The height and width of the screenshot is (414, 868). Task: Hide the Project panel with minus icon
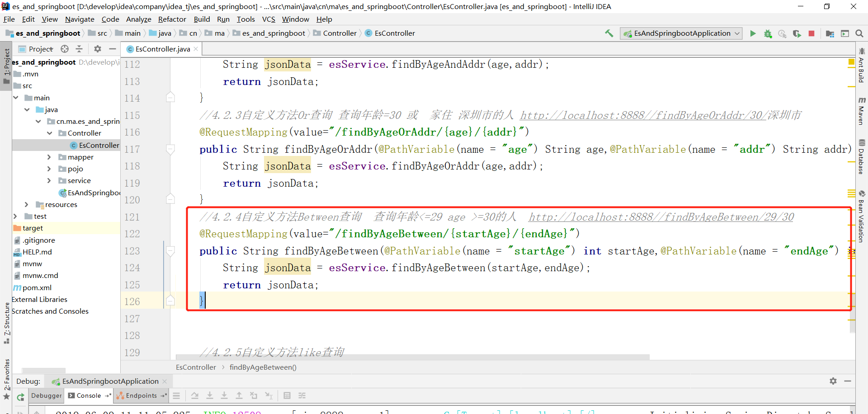(113, 49)
